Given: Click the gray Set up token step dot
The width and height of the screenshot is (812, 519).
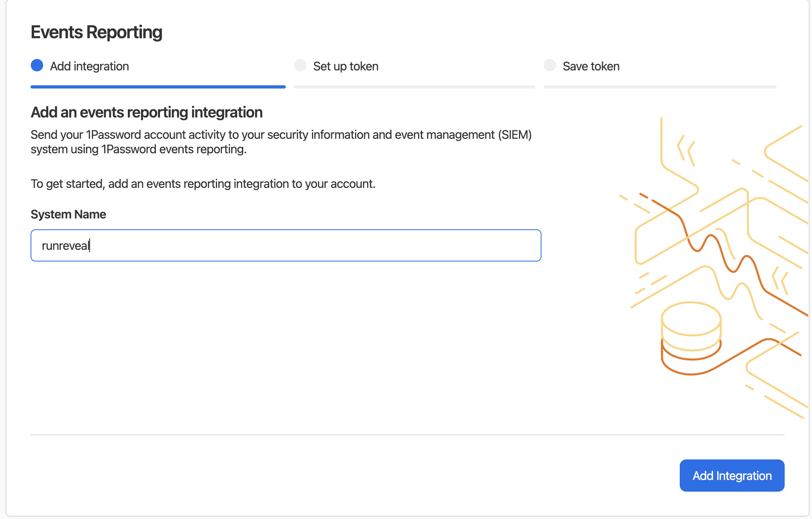Looking at the screenshot, I should (300, 65).
